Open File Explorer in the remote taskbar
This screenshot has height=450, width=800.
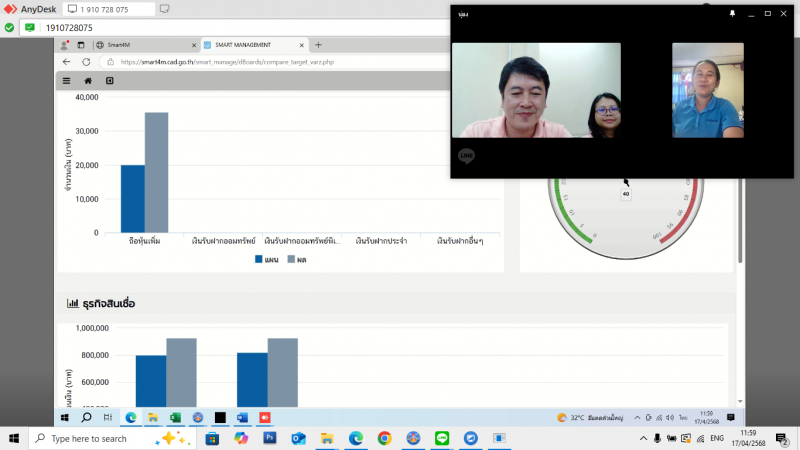153,417
